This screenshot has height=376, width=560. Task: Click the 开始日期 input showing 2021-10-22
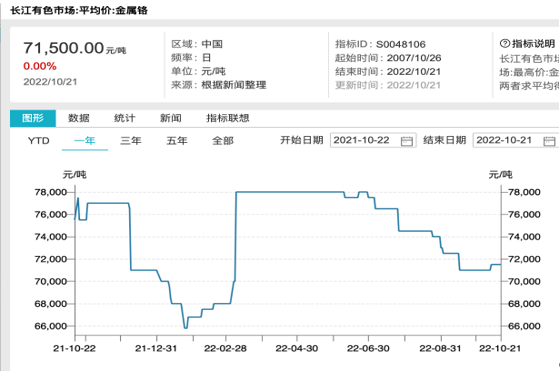[373, 140]
